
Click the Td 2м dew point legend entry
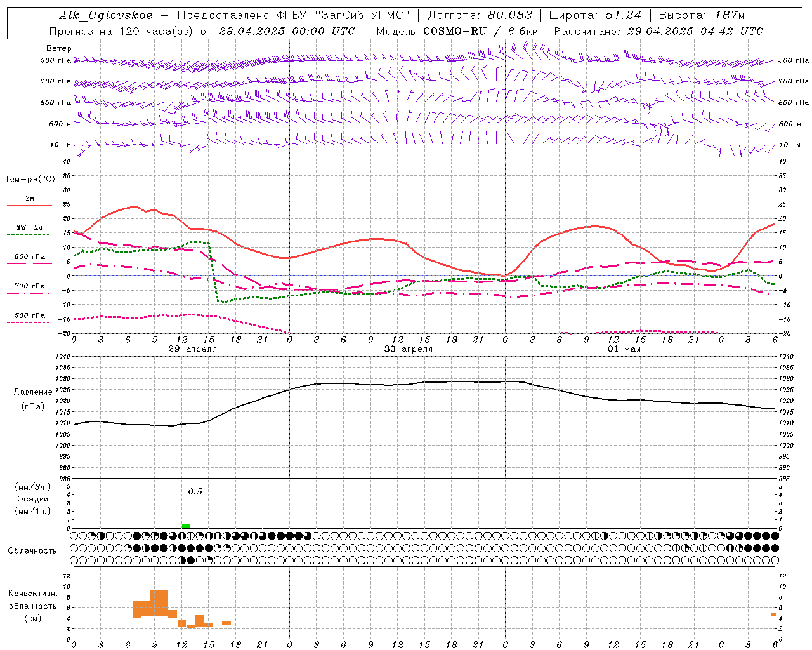tap(29, 227)
